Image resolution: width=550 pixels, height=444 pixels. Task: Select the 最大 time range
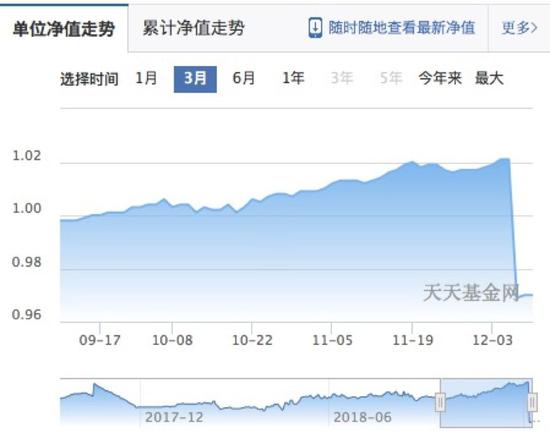489,78
